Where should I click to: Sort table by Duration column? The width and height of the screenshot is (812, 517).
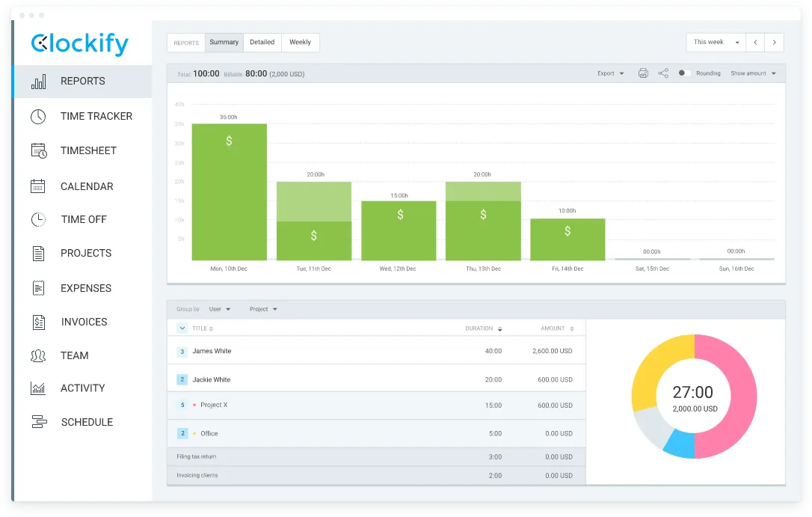(483, 328)
